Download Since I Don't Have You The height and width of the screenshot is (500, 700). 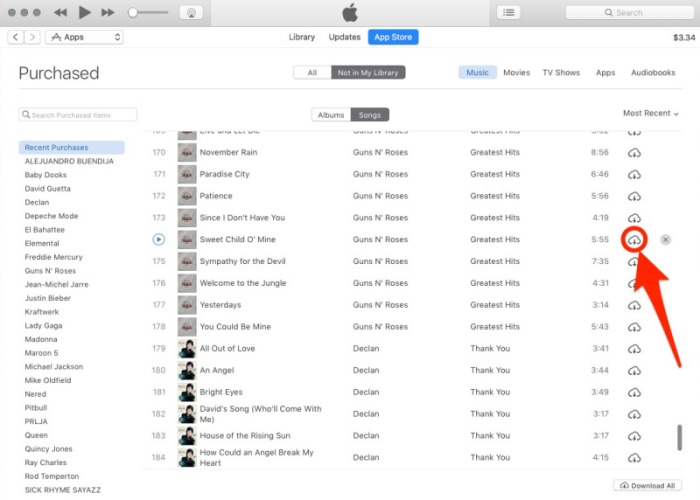(x=634, y=218)
